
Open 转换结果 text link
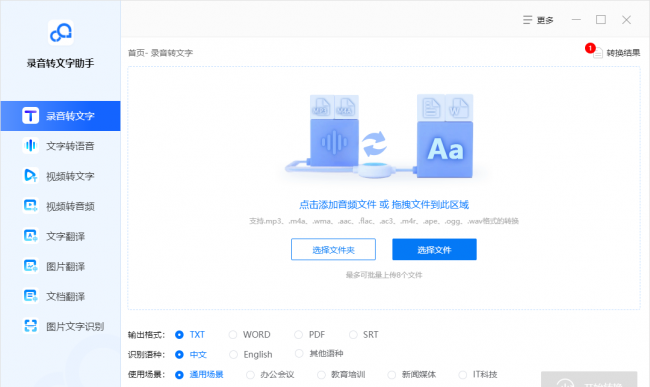tap(623, 53)
